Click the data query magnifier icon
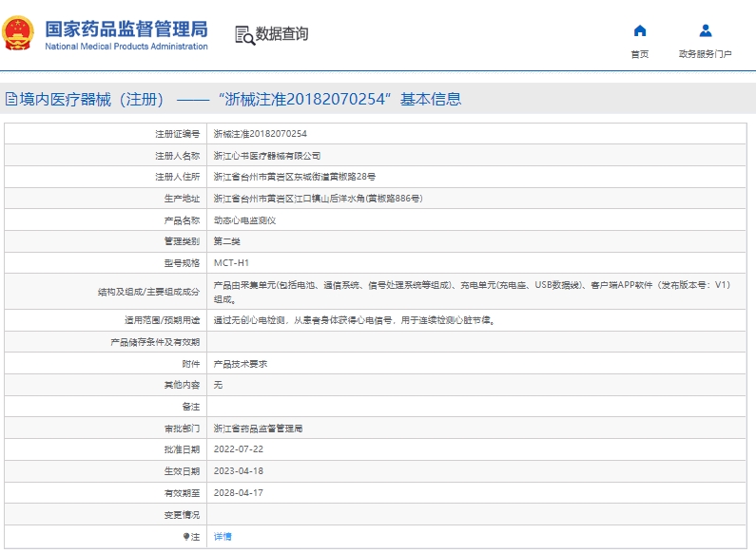 [245, 36]
